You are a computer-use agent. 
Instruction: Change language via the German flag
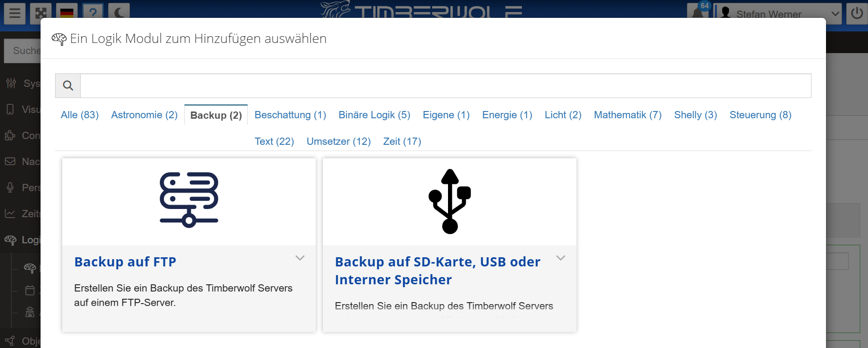pos(67,13)
